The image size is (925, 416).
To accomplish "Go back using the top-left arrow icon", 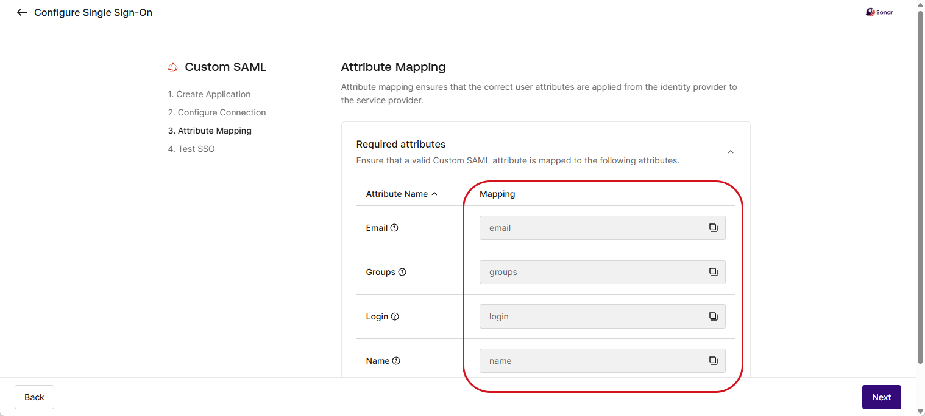I will pyautogui.click(x=22, y=12).
